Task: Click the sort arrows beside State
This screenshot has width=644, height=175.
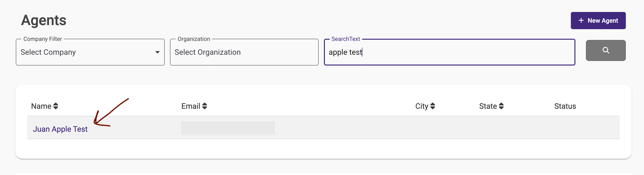Action: (501, 106)
